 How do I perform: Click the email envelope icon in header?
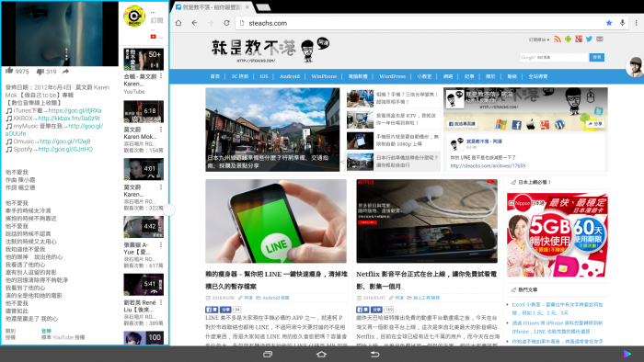(x=600, y=39)
